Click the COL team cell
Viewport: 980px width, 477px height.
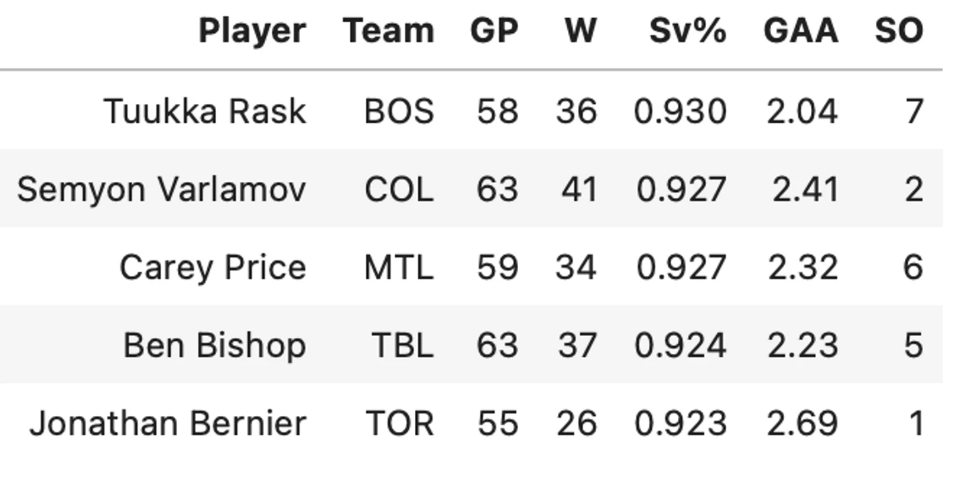tap(399, 189)
